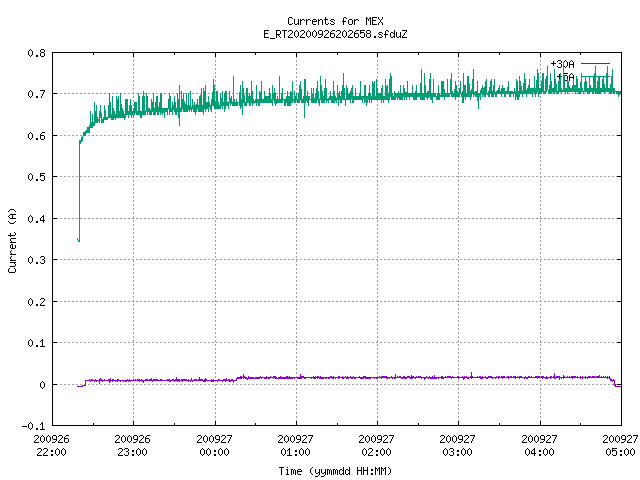The width and height of the screenshot is (640, 480).
Task: Click the "Time (yymmdd HH:MM)" x-axis label
Action: tap(335, 471)
